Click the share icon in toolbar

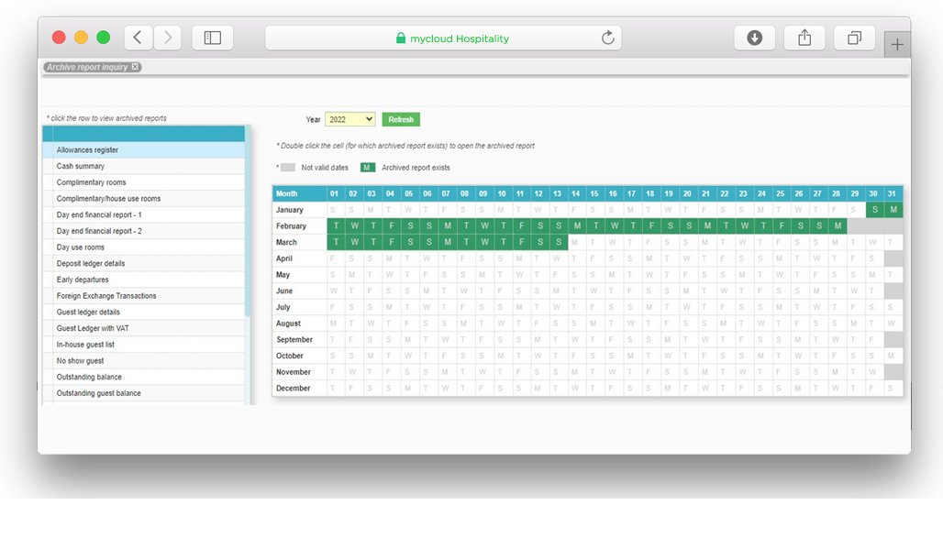804,38
